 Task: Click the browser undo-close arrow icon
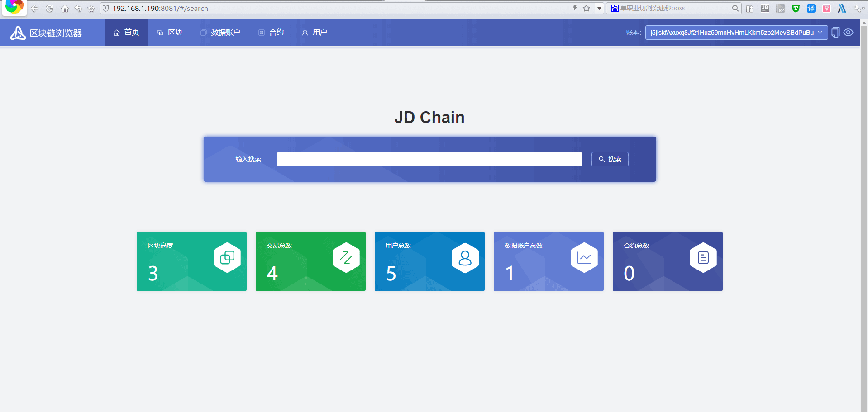pos(78,8)
